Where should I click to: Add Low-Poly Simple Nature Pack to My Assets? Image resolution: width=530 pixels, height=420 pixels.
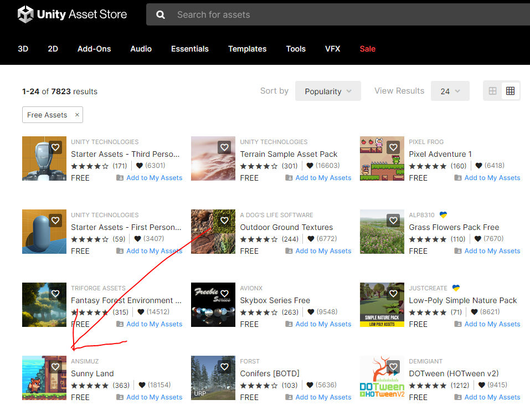[492, 324]
